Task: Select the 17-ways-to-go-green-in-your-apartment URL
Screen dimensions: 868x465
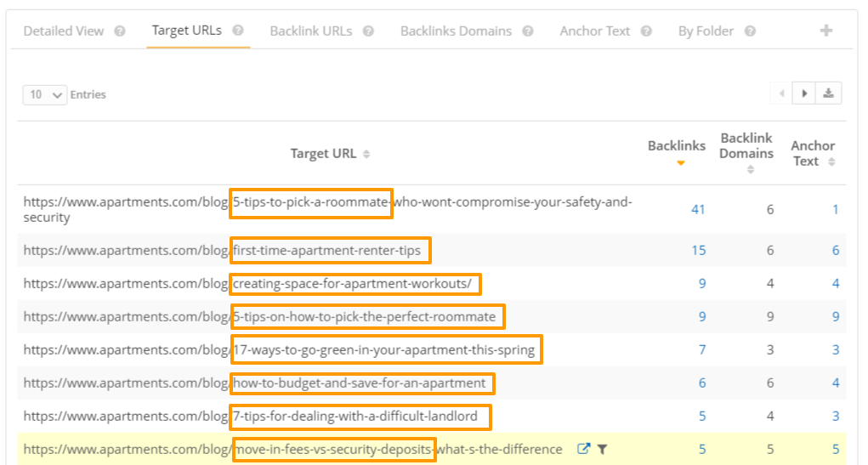Action: click(x=279, y=350)
